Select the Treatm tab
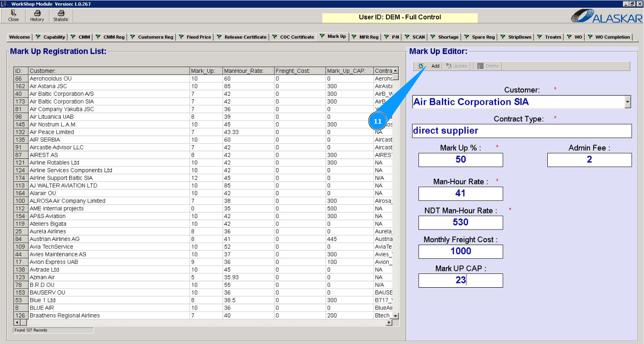644x344 pixels. pos(550,37)
